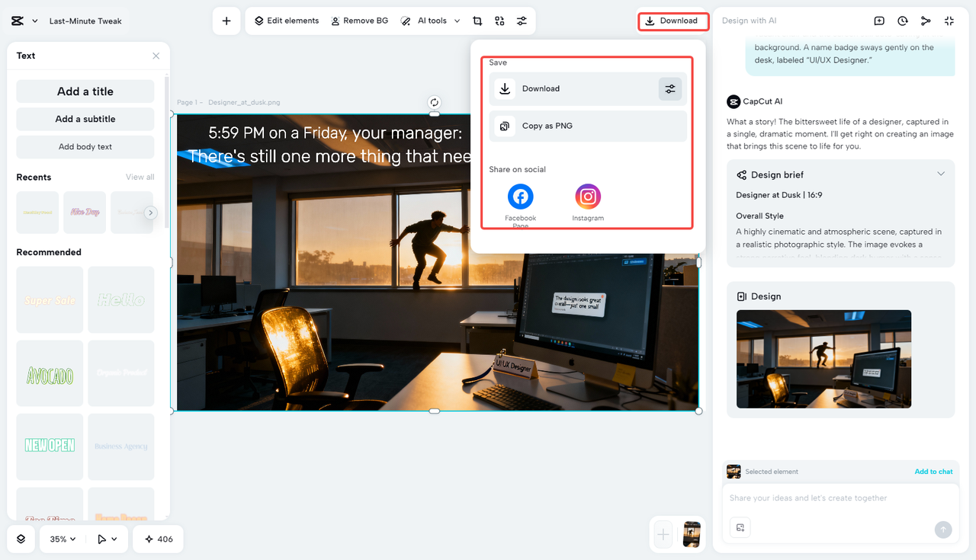The width and height of the screenshot is (976, 560).
Task: Click the selected element thumbnail in chat box
Action: click(x=734, y=472)
